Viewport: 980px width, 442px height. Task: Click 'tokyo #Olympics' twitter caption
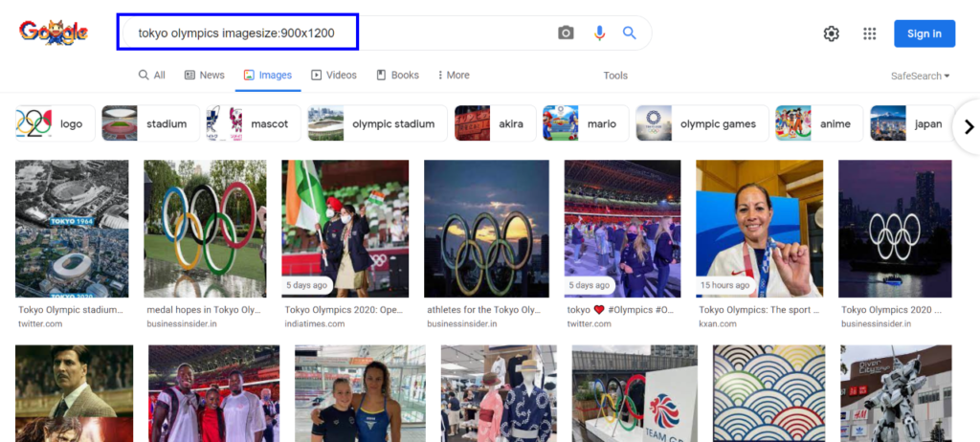620,309
